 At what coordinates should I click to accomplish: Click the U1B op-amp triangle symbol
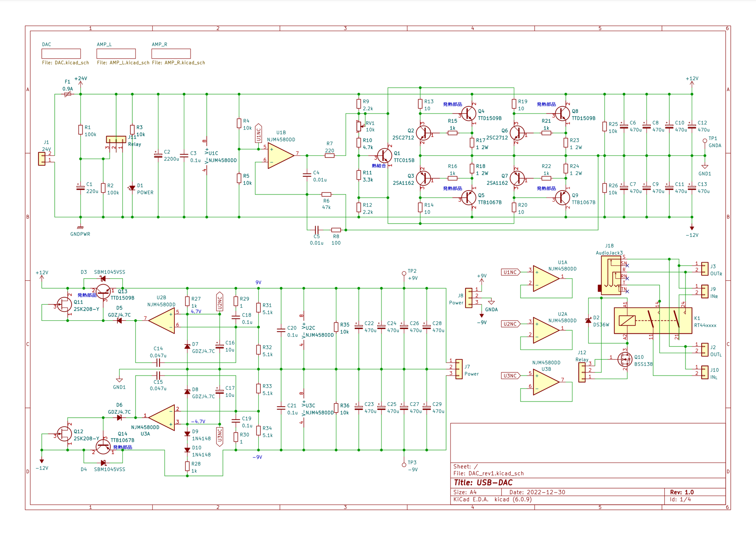click(x=281, y=156)
